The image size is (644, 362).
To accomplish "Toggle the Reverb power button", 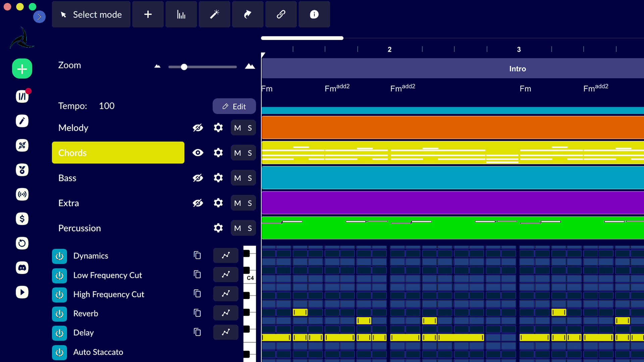I will pos(59,314).
